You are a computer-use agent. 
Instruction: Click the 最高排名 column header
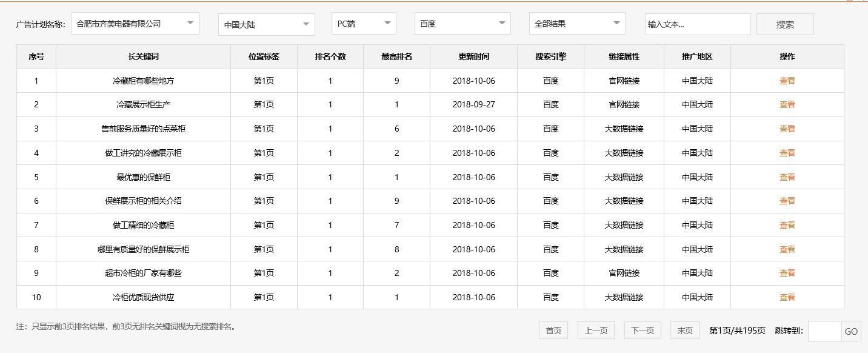click(396, 56)
